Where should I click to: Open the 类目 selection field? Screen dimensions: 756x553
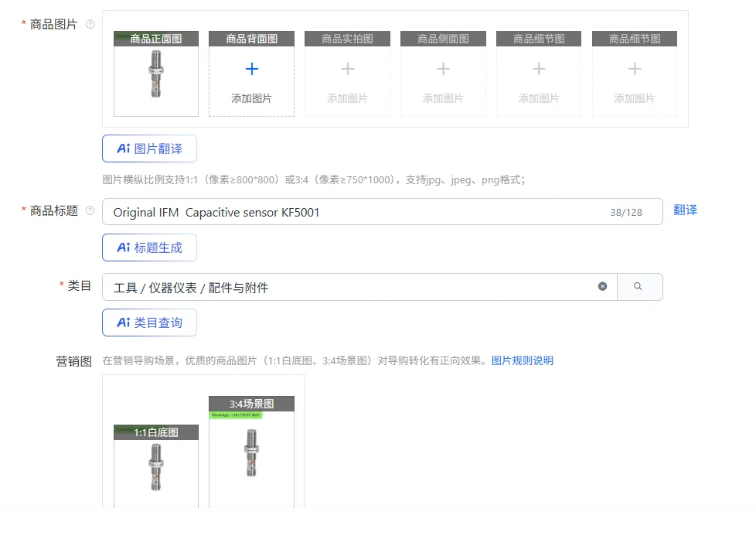359,287
